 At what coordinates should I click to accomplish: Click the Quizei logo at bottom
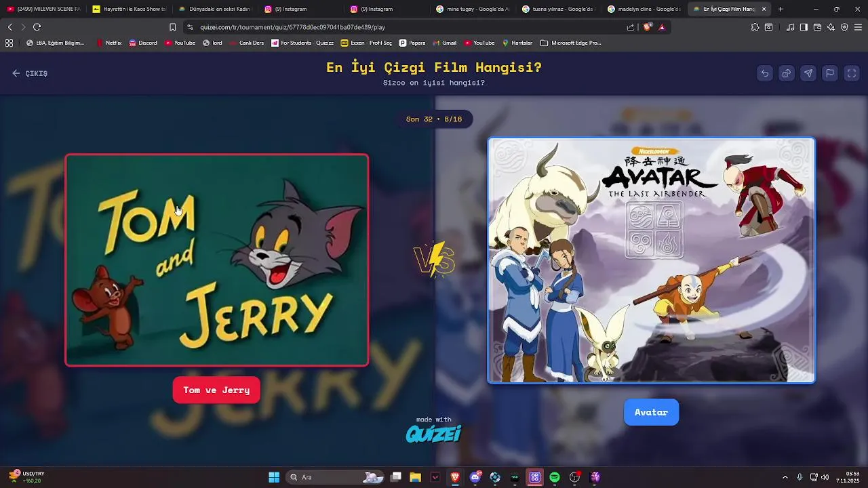(x=434, y=433)
